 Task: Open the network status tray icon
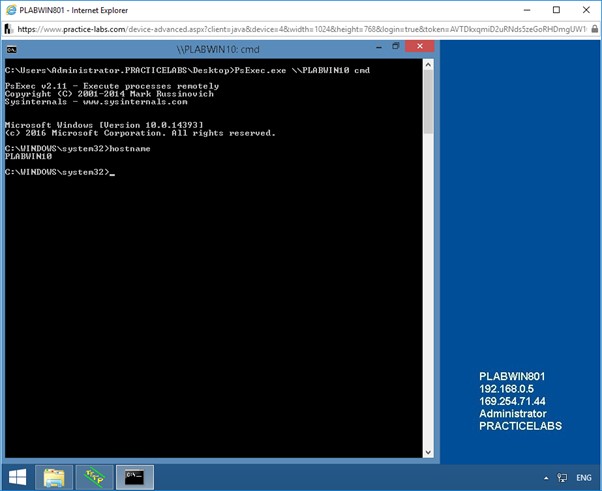point(562,478)
